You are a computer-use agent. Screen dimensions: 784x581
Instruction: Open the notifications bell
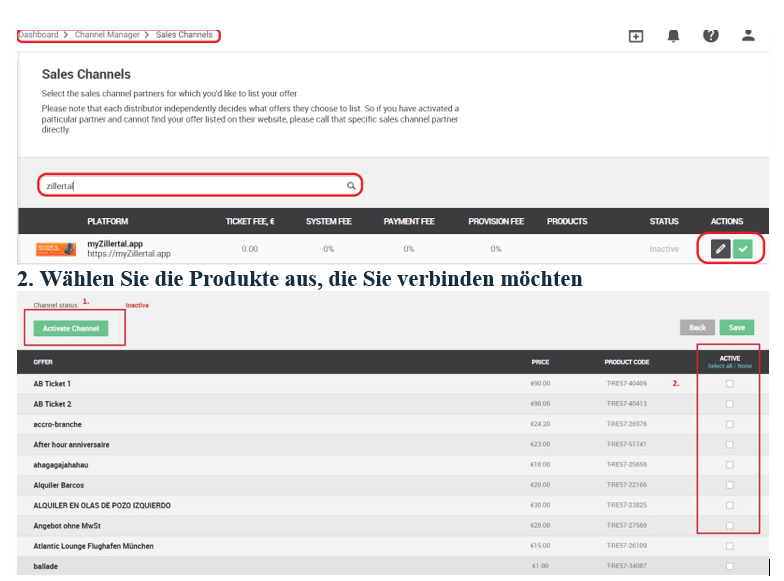pyautogui.click(x=674, y=36)
